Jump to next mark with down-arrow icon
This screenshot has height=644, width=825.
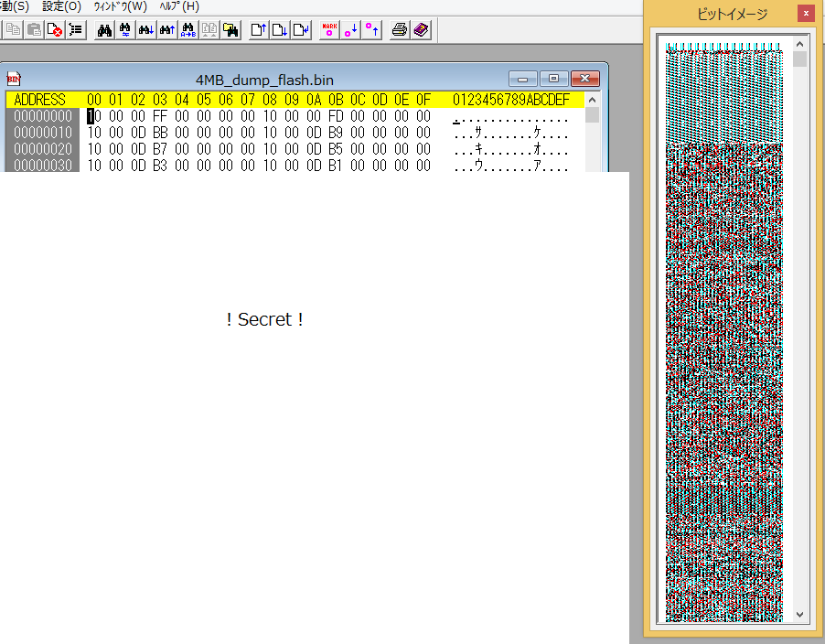[x=350, y=30]
